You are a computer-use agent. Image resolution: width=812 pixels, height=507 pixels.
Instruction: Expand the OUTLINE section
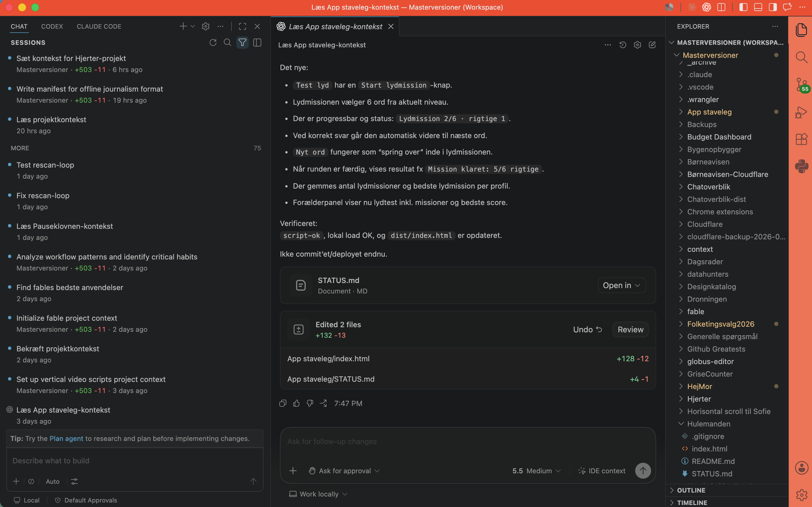pos(691,490)
